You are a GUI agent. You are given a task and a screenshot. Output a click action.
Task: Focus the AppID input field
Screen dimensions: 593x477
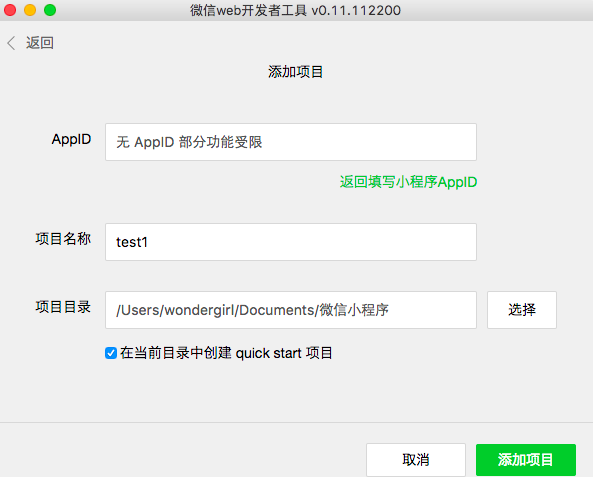[291, 142]
